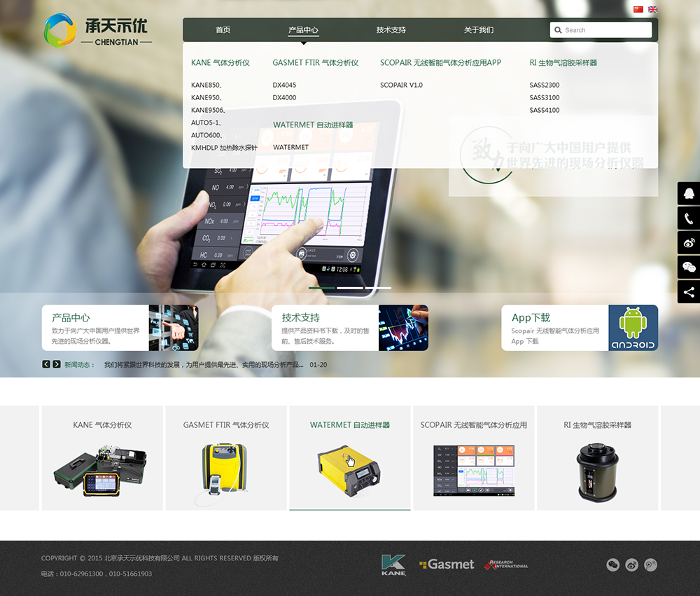The height and width of the screenshot is (596, 700).
Task: Click the QQ penguin icon in the side panel
Action: pos(689,193)
